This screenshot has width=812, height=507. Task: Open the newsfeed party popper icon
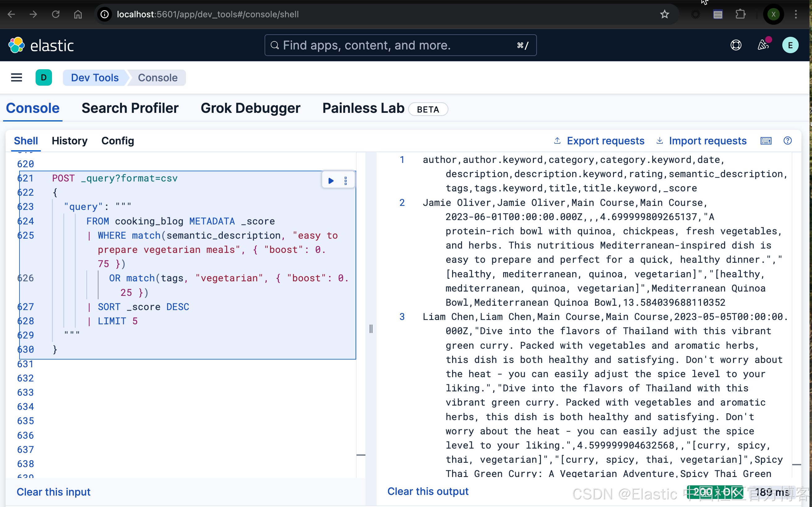pos(763,45)
